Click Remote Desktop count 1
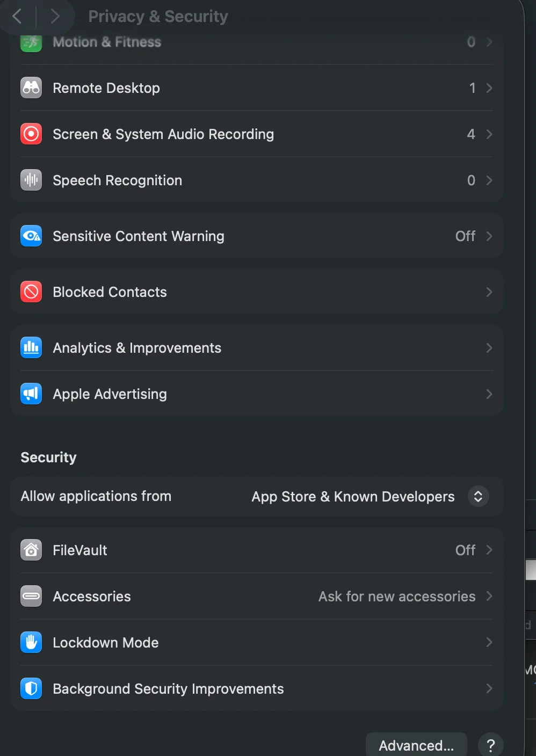 point(472,88)
